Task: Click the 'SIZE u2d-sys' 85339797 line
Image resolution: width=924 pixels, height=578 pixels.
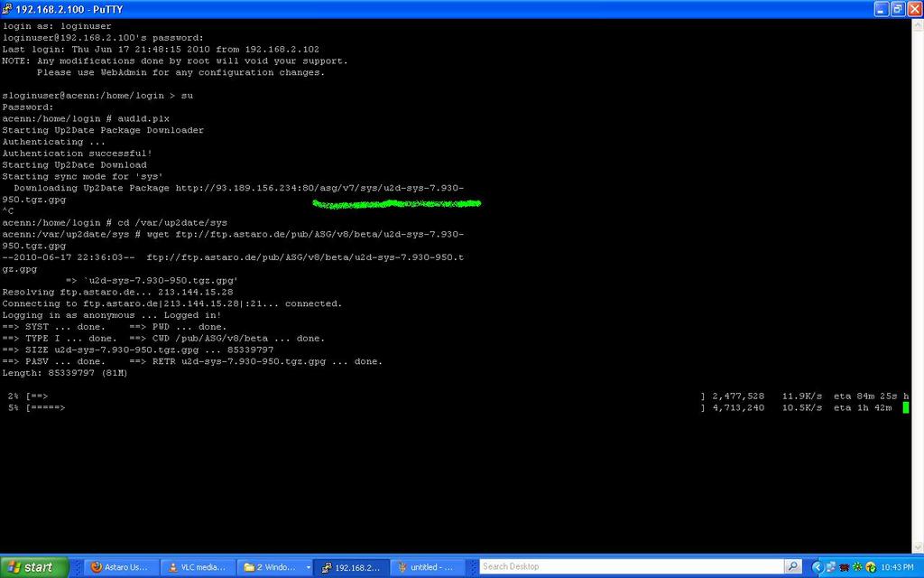Action: [x=138, y=350]
